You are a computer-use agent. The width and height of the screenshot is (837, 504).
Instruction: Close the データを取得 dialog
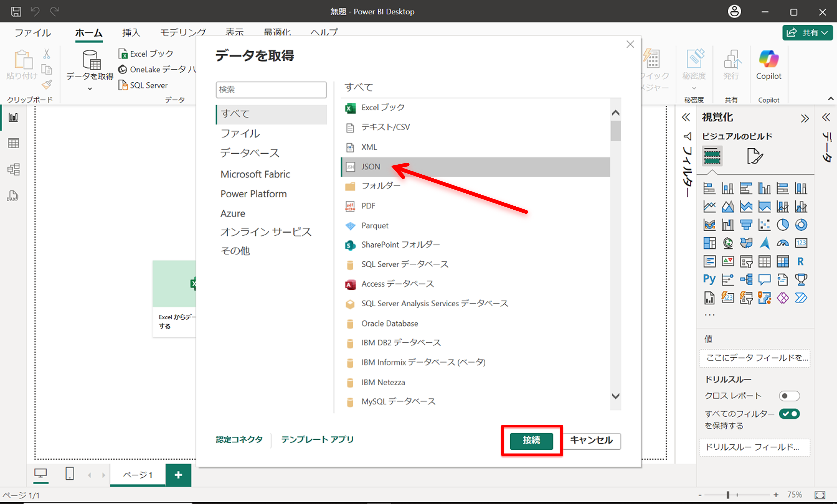click(630, 44)
